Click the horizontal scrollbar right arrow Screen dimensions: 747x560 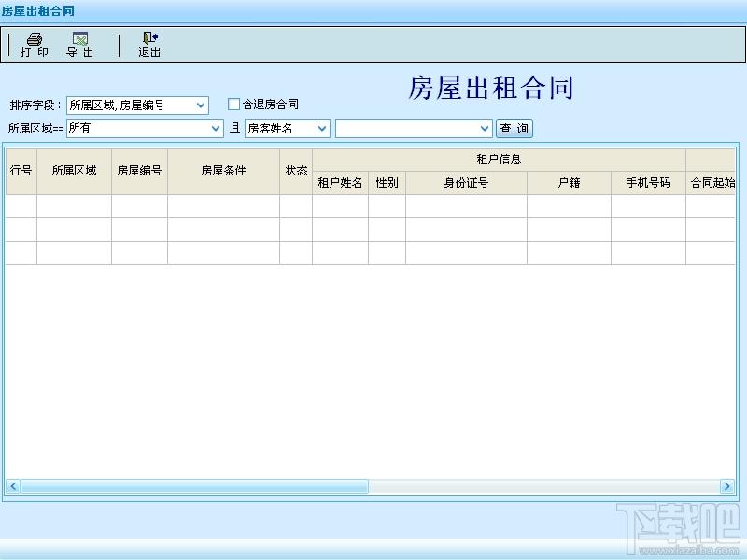pos(727,486)
